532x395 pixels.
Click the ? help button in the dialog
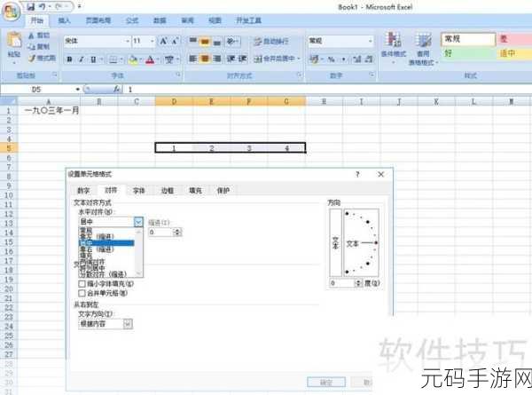click(x=357, y=174)
